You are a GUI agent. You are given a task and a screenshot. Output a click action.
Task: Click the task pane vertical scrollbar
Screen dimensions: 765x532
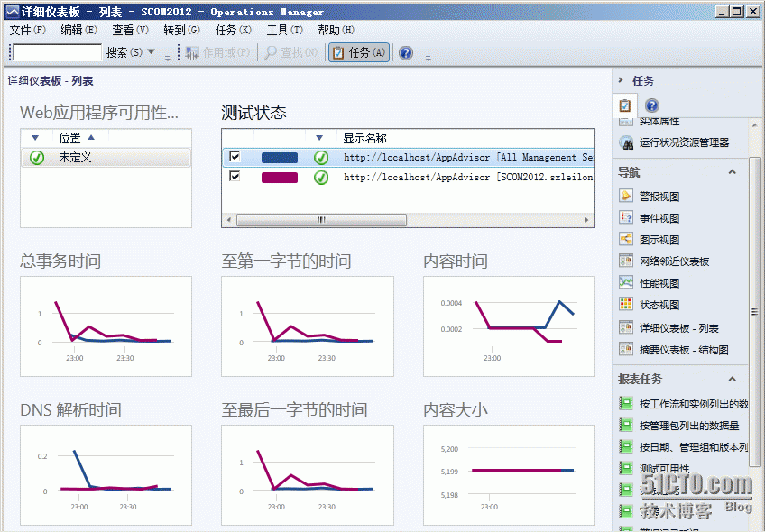pos(754,311)
